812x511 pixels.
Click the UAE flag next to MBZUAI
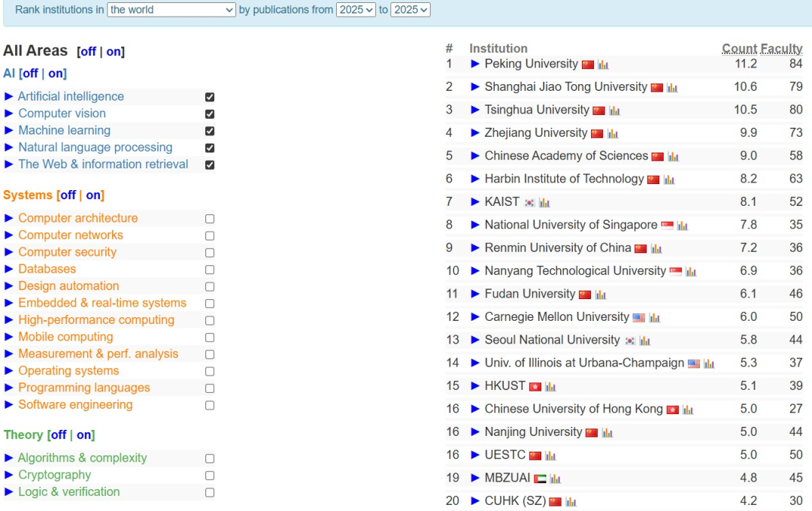(540, 479)
